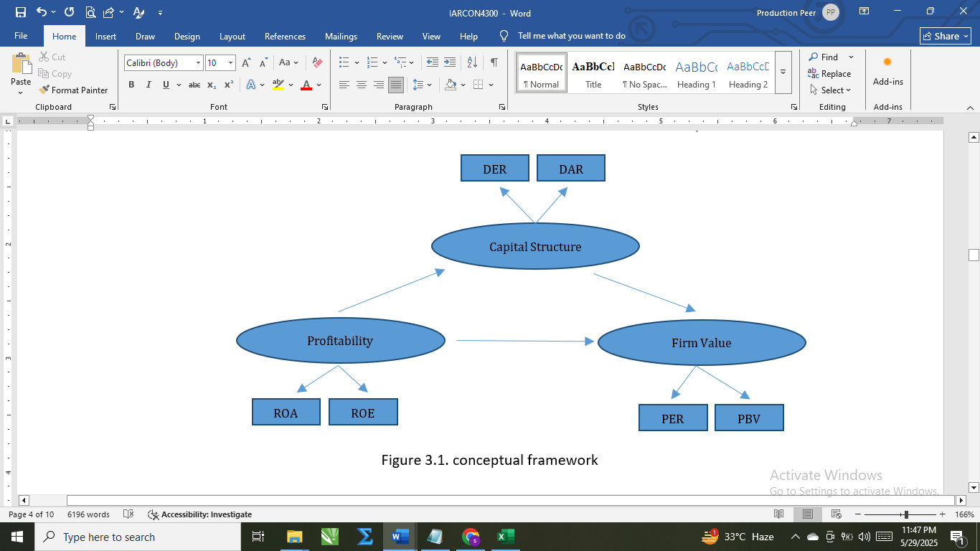Switch to Read Mode view in status bar
The image size is (980, 551).
pos(779,514)
